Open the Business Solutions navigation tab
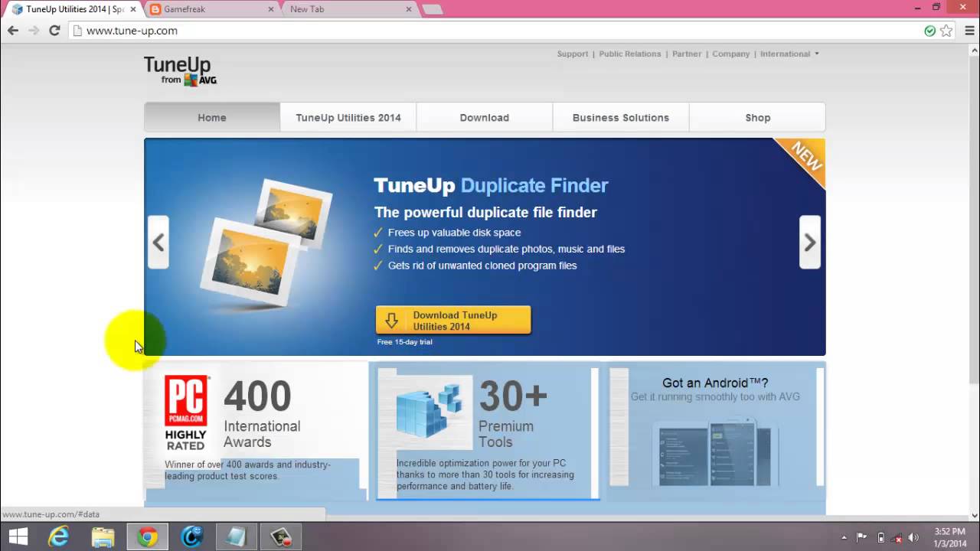 [x=621, y=117]
